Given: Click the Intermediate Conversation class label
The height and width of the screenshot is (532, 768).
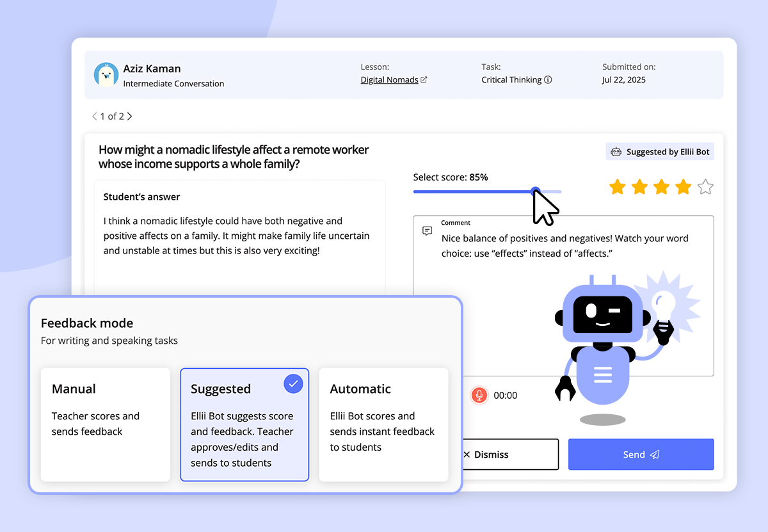Looking at the screenshot, I should point(173,84).
